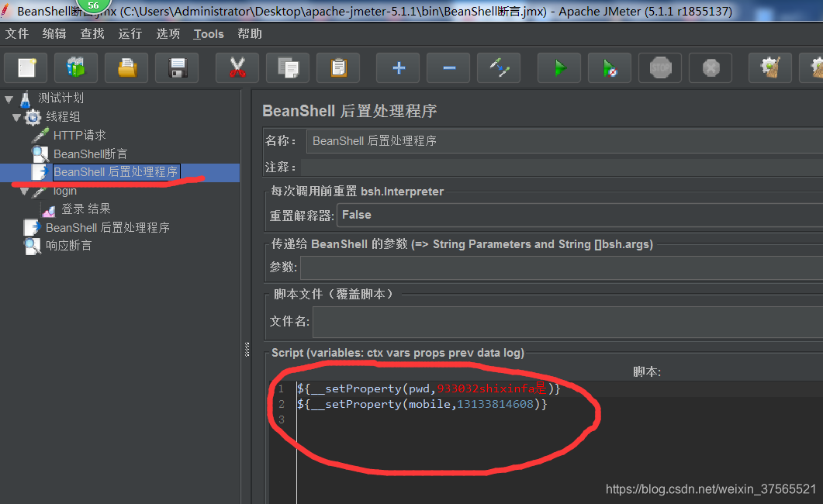Start the test without pauses icon
Screen dimensions: 823x504
tap(610, 67)
